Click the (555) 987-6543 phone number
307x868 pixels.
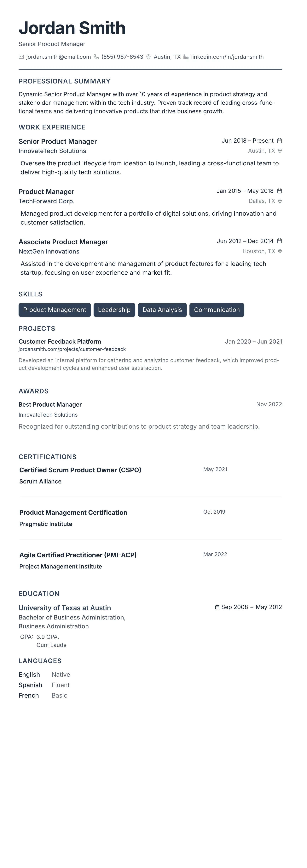coord(122,57)
